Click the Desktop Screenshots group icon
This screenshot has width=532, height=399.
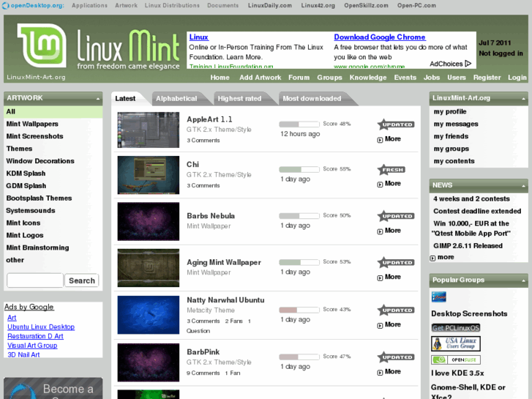(x=438, y=297)
